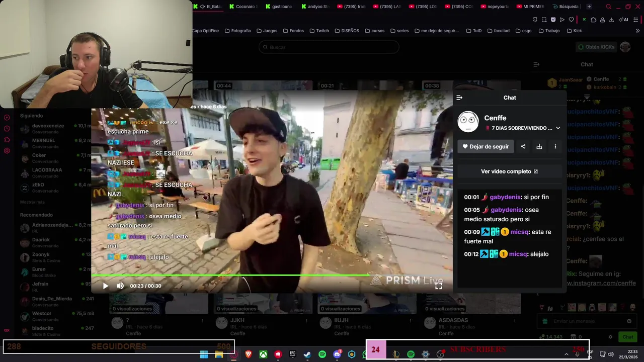
Task: Open the Fotografía bookmarks folder
Action: pos(237,31)
